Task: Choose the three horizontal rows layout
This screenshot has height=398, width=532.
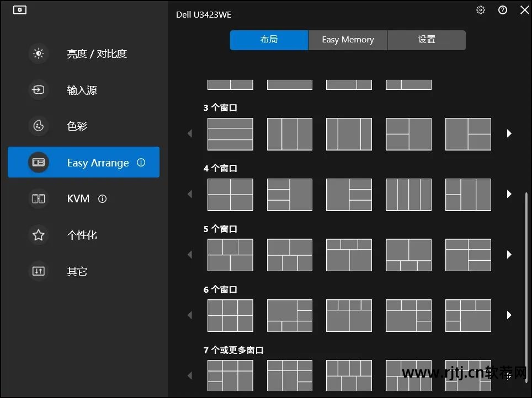Action: tap(230, 134)
